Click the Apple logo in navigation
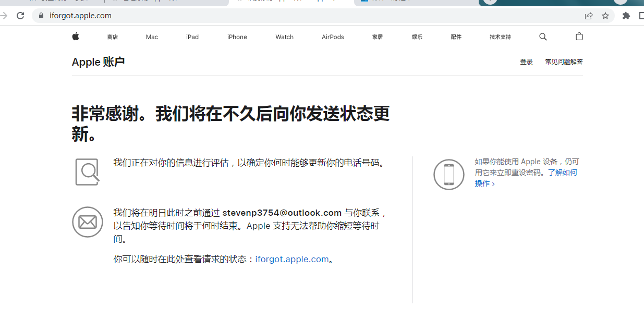 [76, 36]
